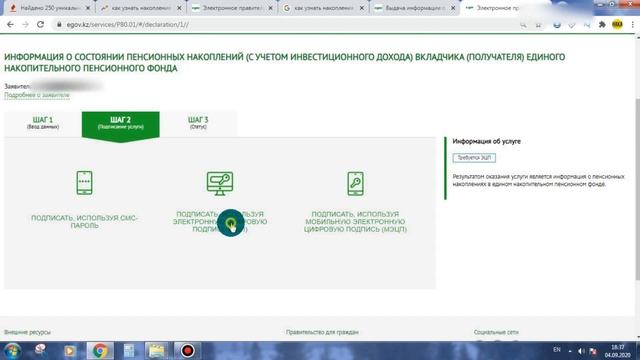
Task: Show hidden tray icons arrow
Action: (570, 351)
